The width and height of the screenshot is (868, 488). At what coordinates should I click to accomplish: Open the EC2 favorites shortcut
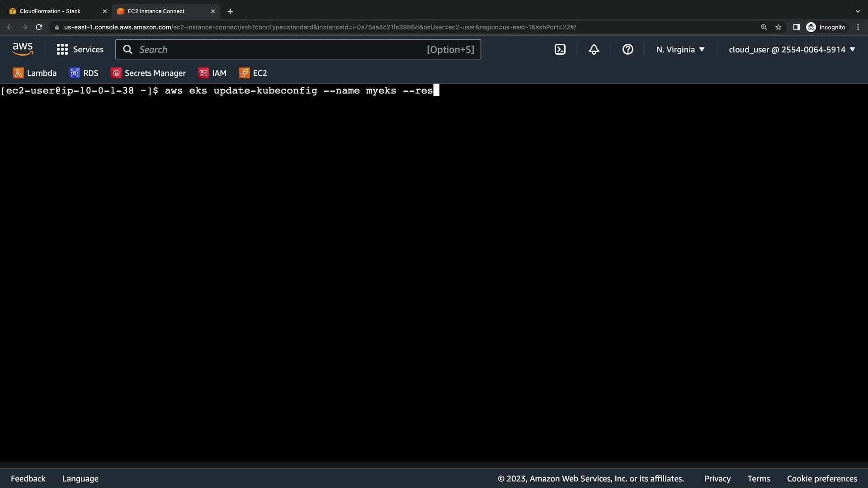(253, 73)
